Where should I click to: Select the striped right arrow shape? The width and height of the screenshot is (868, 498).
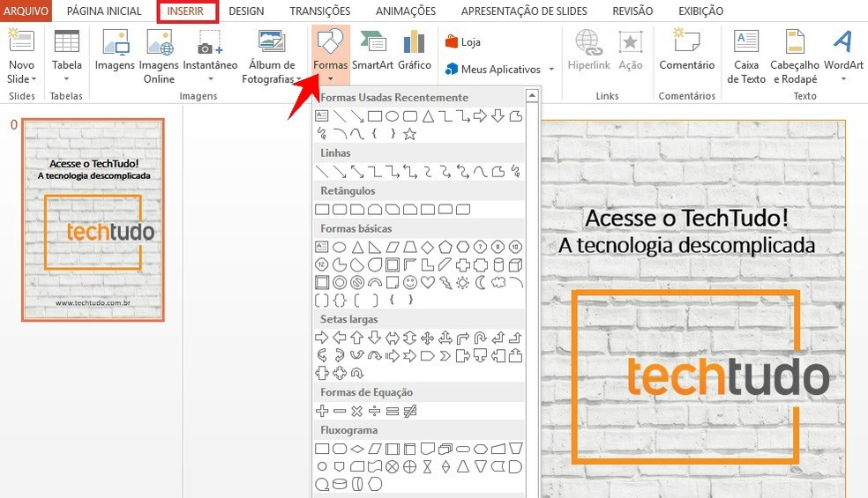click(x=392, y=355)
